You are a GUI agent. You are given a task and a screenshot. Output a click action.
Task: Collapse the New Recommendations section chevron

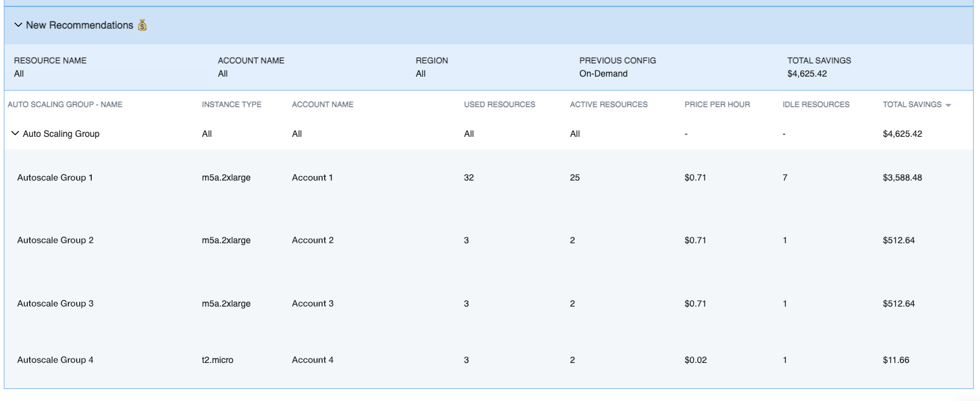pos(18,25)
